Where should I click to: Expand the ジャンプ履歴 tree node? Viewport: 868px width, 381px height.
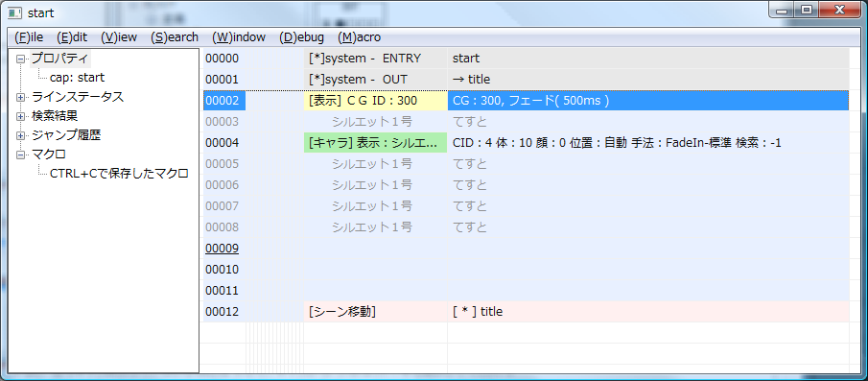[21, 135]
